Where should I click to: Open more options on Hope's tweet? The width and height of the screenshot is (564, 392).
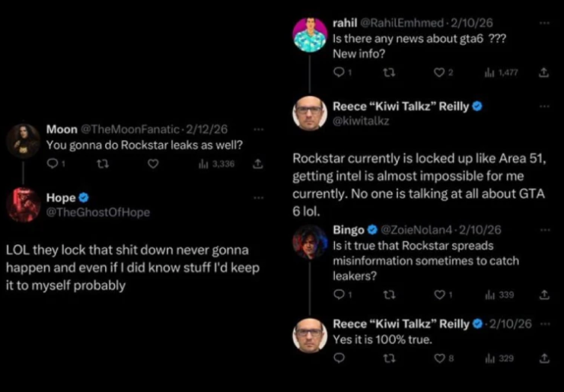258,197
